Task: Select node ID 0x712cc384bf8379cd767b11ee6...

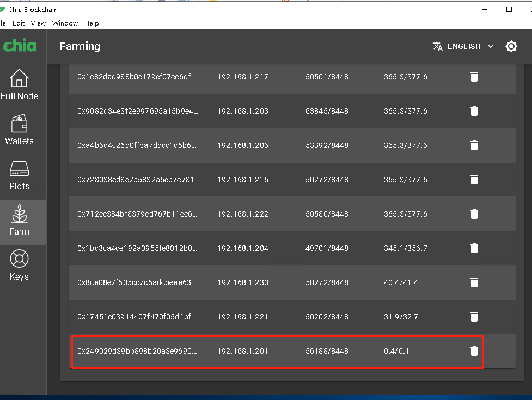Action: (137, 214)
